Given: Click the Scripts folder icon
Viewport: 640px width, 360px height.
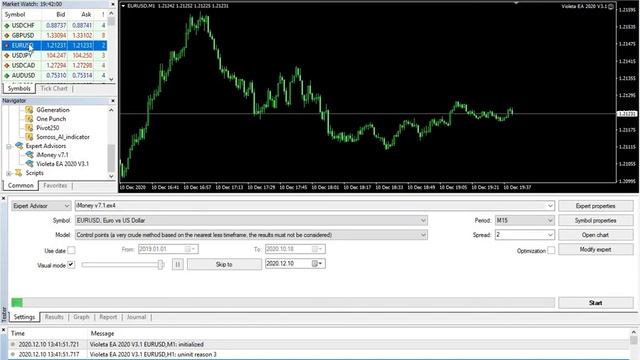Looking at the screenshot, I should [18, 173].
